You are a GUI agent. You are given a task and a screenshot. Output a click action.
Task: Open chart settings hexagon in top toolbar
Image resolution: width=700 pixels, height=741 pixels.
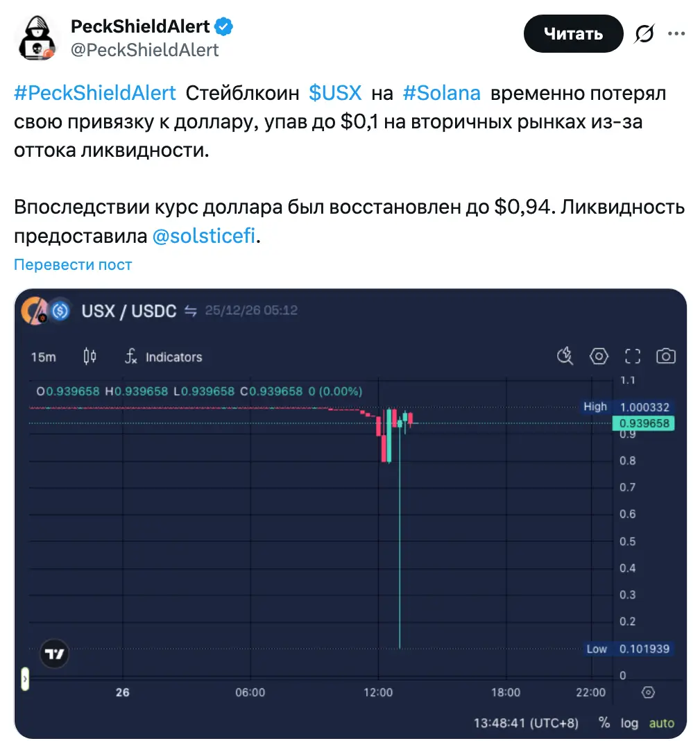coord(599,357)
